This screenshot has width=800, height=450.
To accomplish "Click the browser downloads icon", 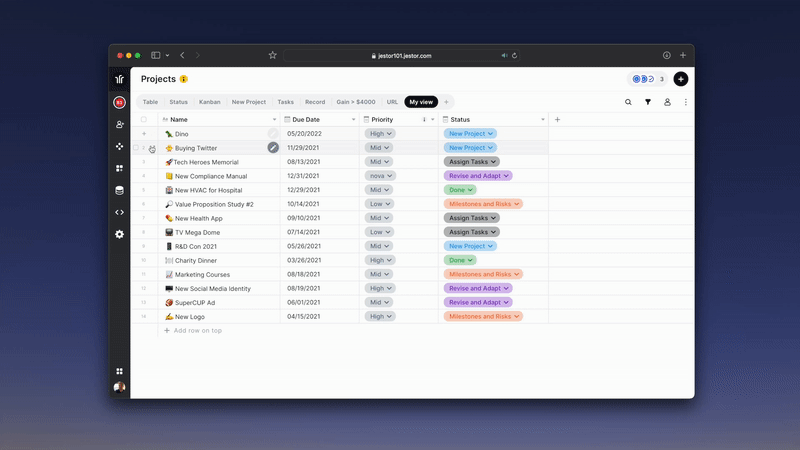I will click(666, 55).
